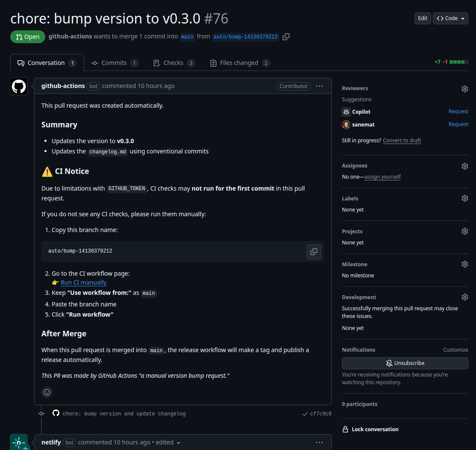
Task: Open Run CI manually link
Action: coord(84,282)
